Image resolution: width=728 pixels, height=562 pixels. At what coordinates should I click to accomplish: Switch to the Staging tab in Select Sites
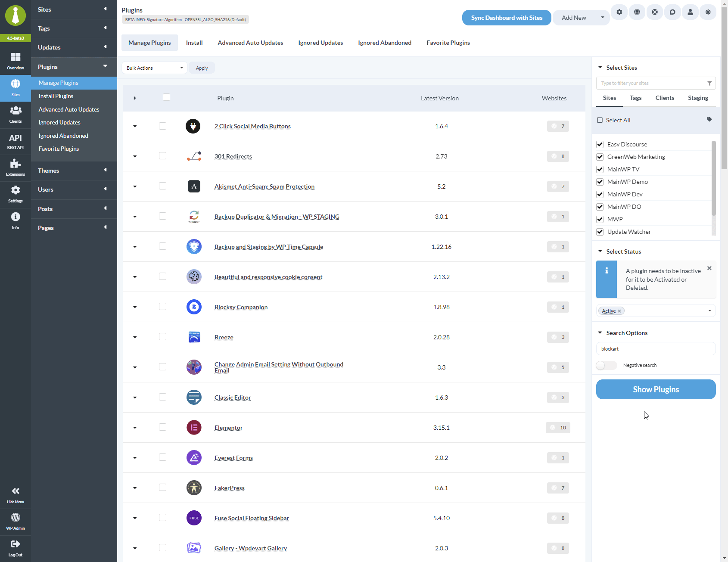pos(698,98)
